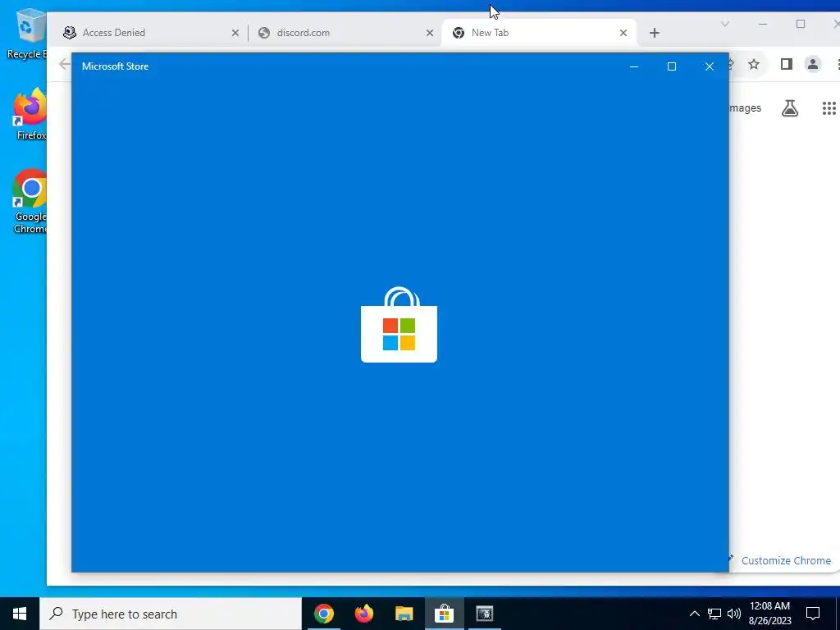Close the Microsoft Store window
Viewport: 840px width, 630px height.
(x=710, y=66)
